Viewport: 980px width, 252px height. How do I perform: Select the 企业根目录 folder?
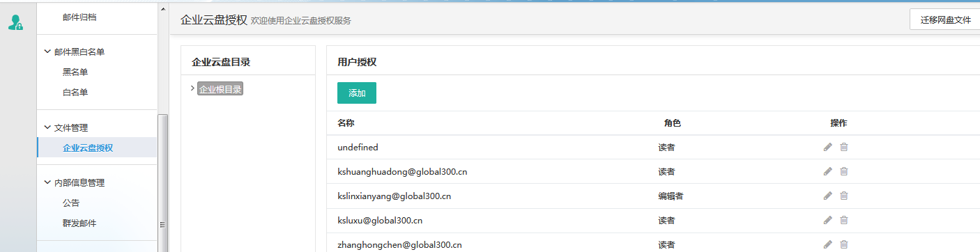pyautogui.click(x=220, y=89)
